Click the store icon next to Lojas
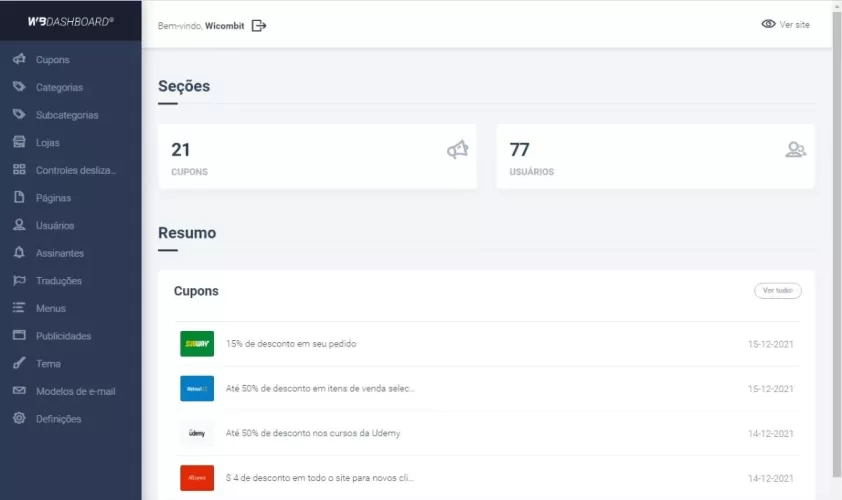 pos(19,142)
